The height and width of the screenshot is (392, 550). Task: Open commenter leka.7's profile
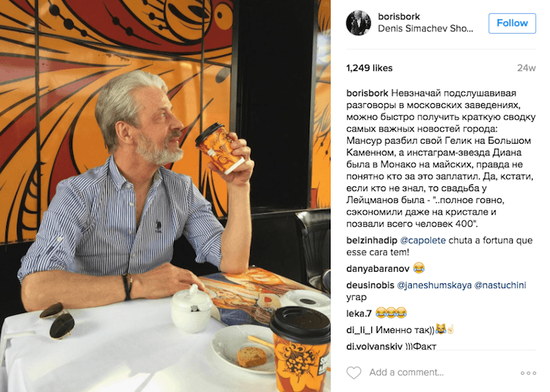point(359,313)
